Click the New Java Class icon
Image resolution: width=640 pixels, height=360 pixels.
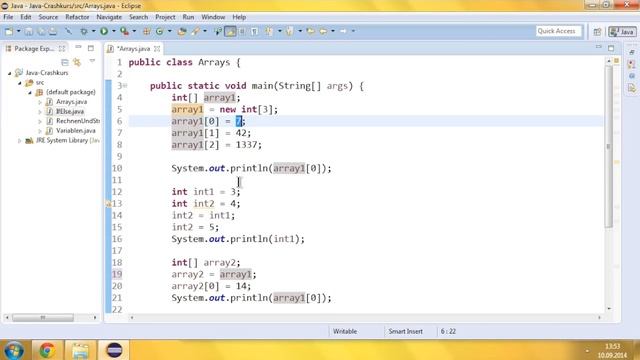pos(160,31)
